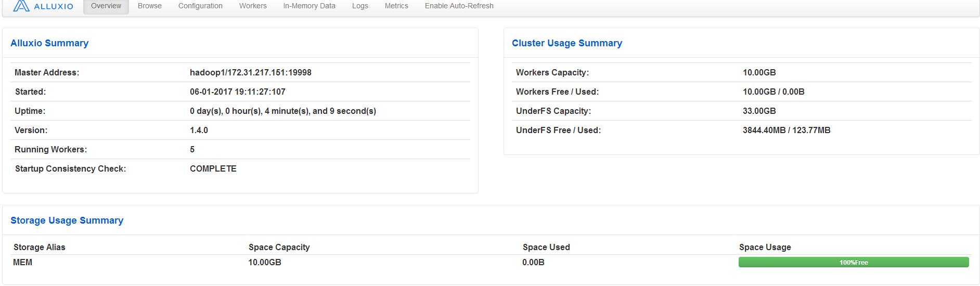Click the Startup Consistency Check label
This screenshot has height=286, width=980.
click(x=70, y=169)
